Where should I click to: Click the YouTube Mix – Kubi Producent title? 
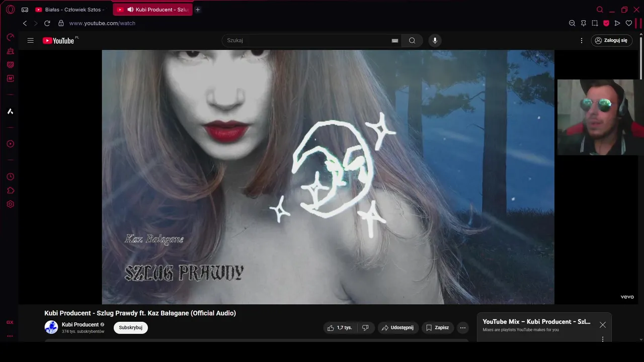click(536, 322)
